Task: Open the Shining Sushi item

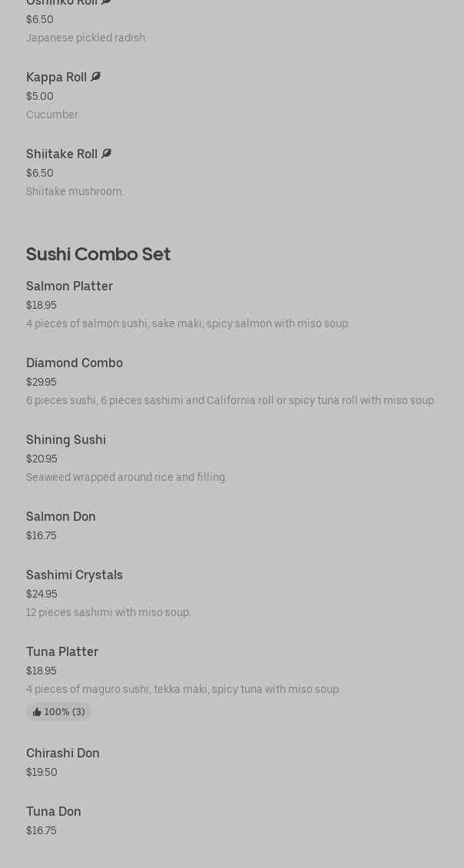Action: coord(66,439)
